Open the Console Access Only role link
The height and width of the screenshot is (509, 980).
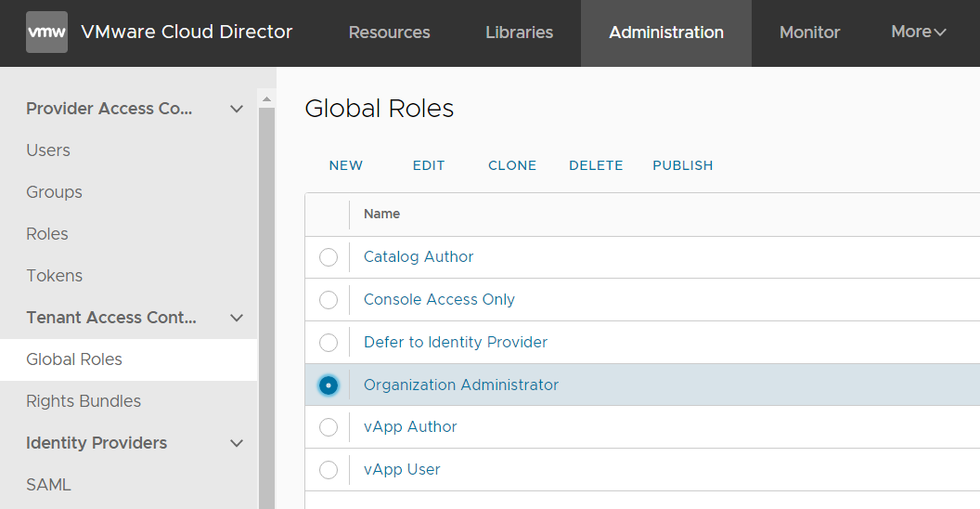click(x=439, y=299)
